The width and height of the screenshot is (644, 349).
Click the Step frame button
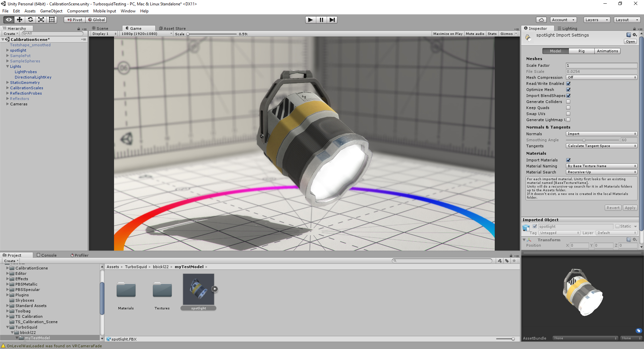(332, 20)
